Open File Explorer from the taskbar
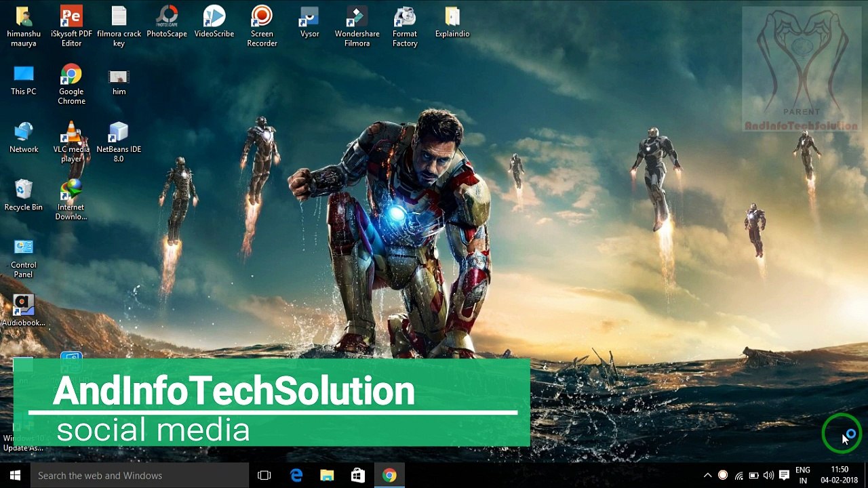The image size is (868, 488). click(x=327, y=475)
